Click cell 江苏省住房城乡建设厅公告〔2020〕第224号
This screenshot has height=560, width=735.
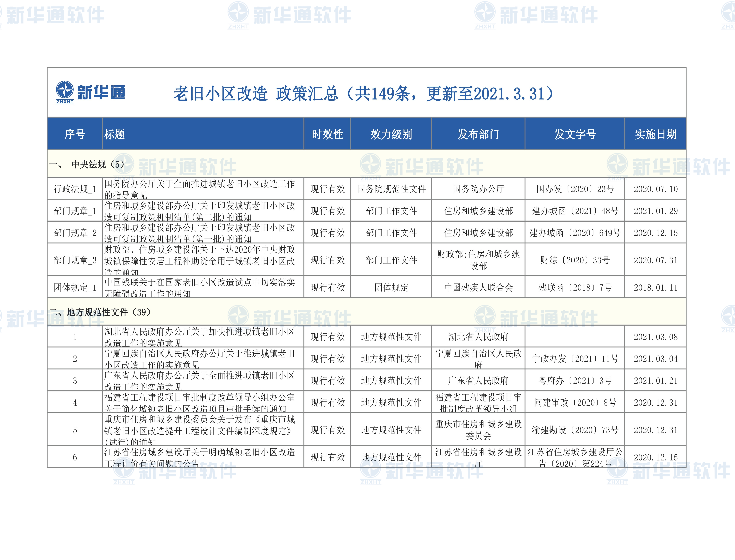click(575, 458)
